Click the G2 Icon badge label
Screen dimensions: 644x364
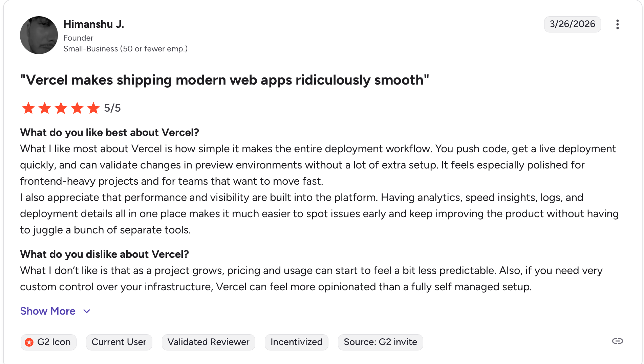click(54, 342)
